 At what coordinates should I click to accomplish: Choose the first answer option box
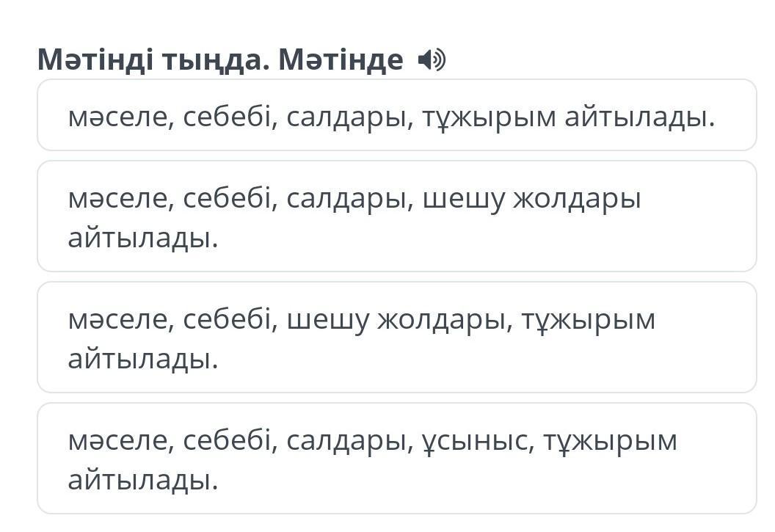click(x=396, y=115)
